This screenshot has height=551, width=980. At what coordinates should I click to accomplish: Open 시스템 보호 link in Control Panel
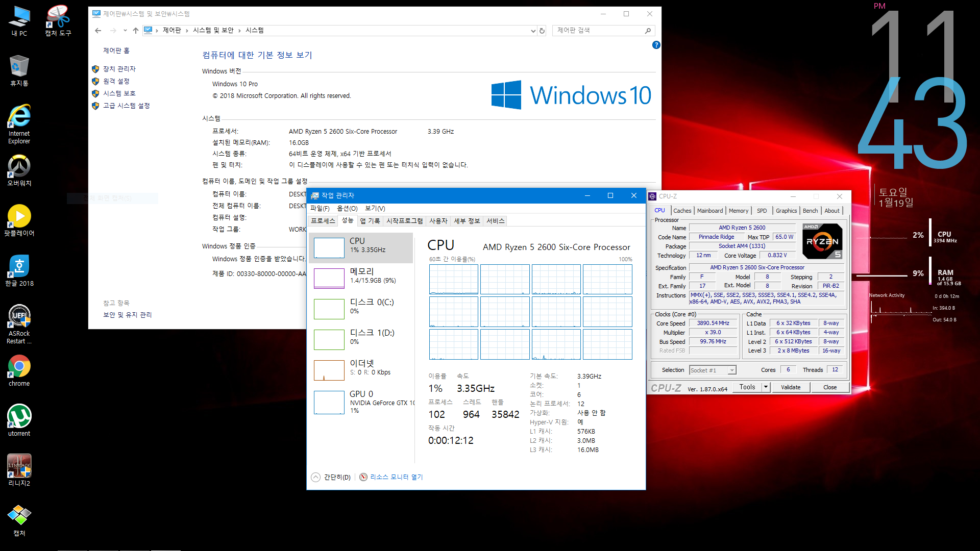(x=119, y=93)
